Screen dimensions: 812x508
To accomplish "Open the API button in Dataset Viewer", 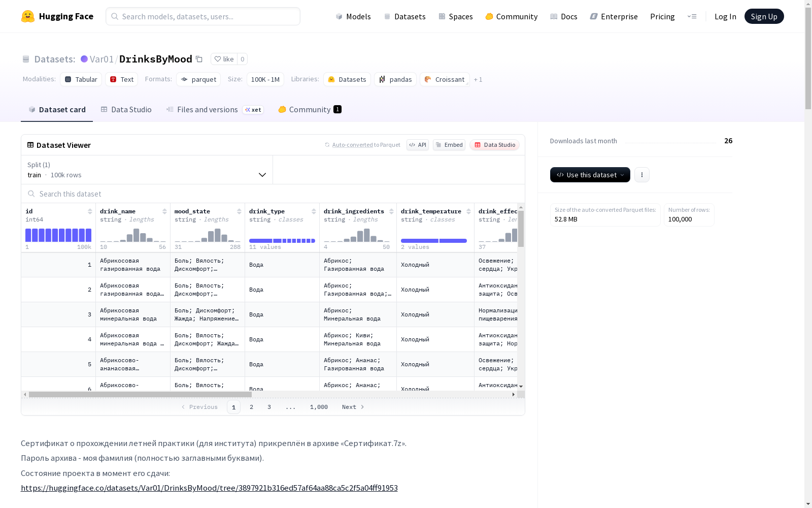I will coord(418,145).
